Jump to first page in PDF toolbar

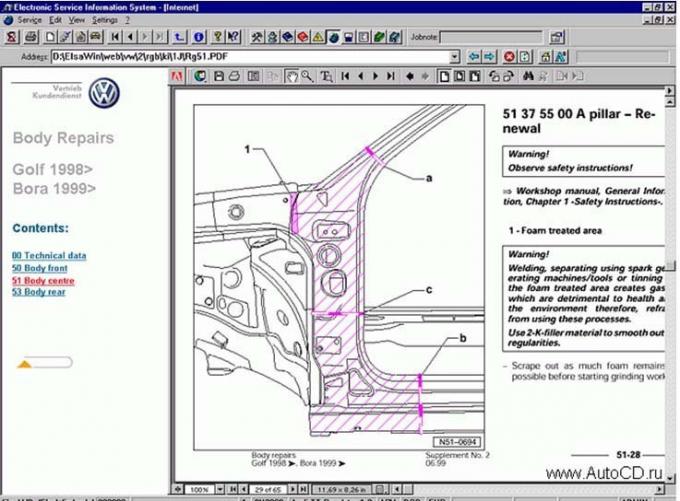pos(345,75)
